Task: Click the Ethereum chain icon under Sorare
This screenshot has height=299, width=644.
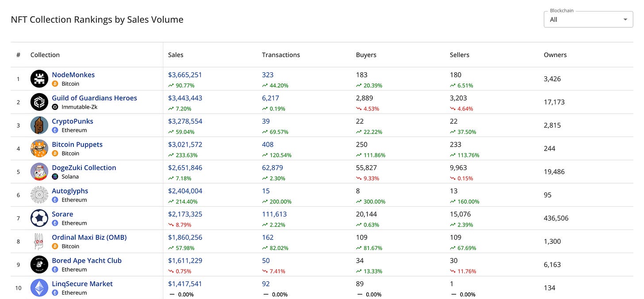Action: tap(55, 223)
